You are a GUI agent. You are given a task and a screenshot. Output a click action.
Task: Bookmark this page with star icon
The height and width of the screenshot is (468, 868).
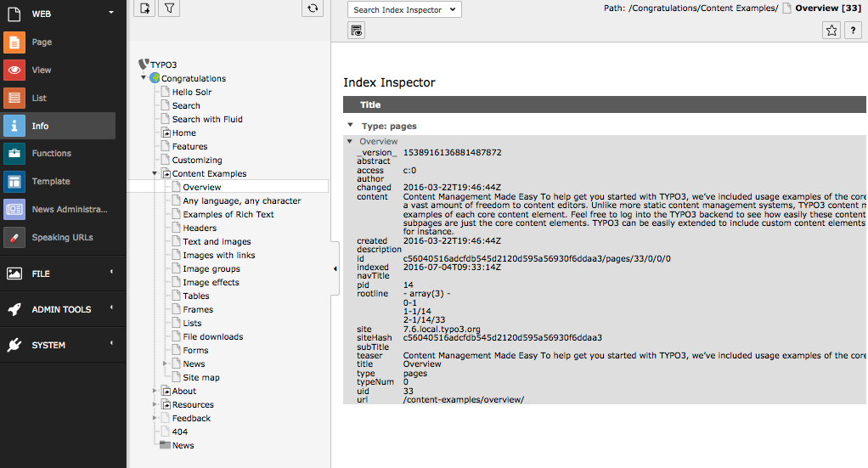[831, 31]
